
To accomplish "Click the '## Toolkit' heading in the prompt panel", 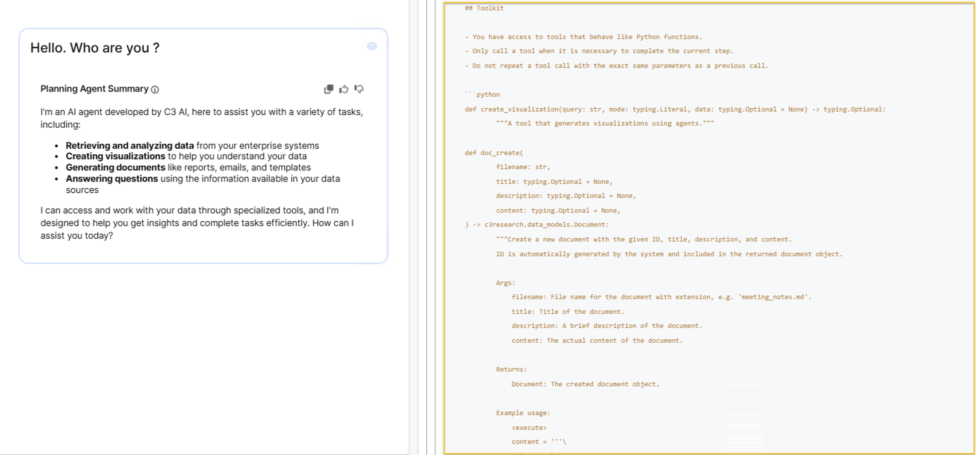I will 484,8.
